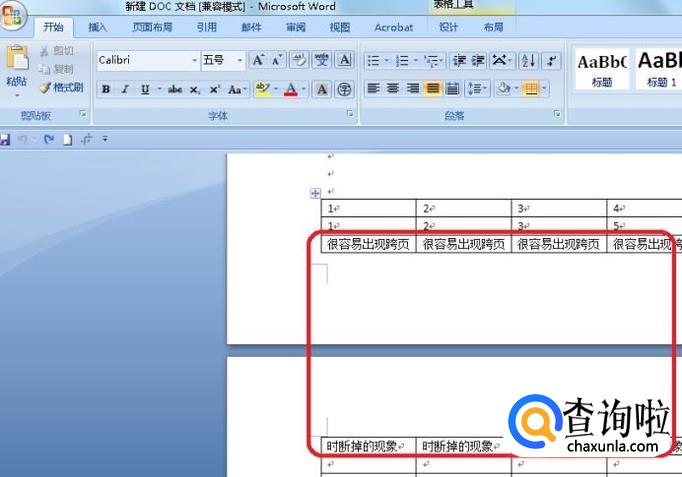682x477 pixels.
Task: Insert enclosed character circle icon
Action: [x=344, y=90]
